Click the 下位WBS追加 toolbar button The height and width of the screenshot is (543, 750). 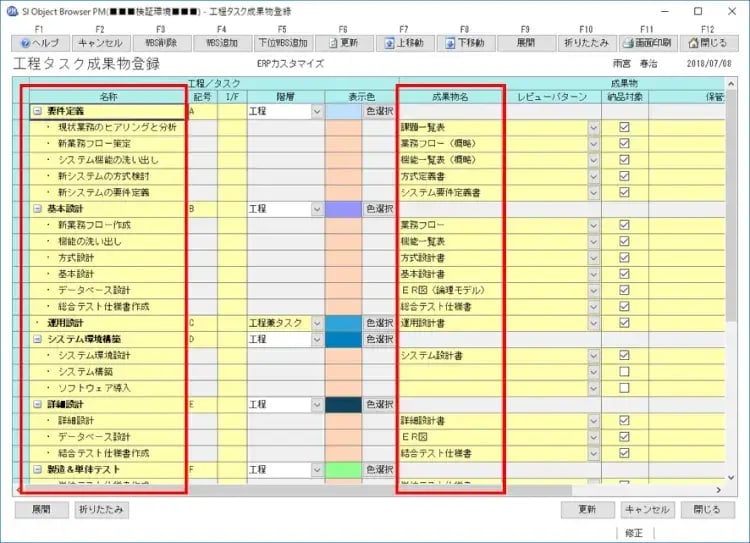point(283,43)
